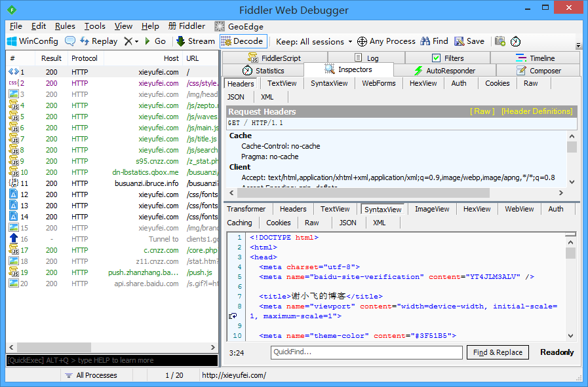Open response WebView tab
This screenshot has height=387, width=588.
tap(519, 209)
